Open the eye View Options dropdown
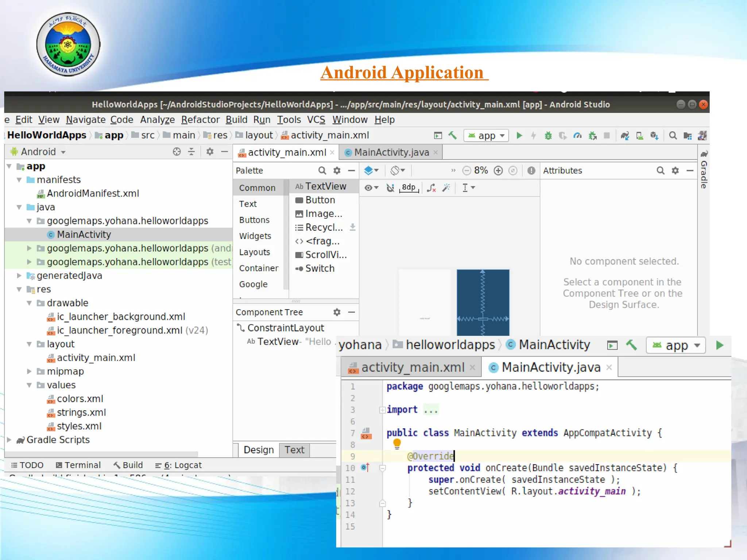The height and width of the screenshot is (560, 747). pyautogui.click(x=371, y=188)
